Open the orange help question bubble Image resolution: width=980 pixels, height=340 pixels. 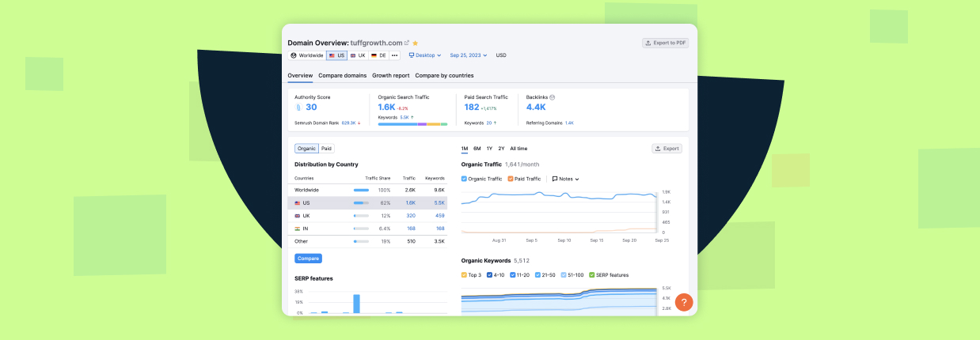point(684,302)
